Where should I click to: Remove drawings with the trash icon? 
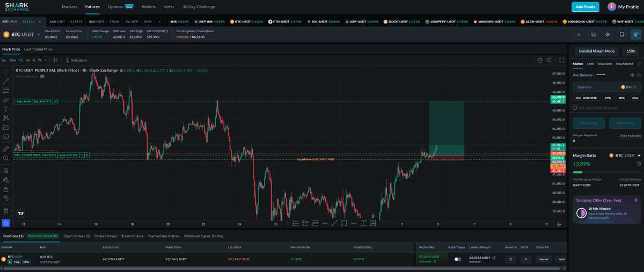coord(5,211)
